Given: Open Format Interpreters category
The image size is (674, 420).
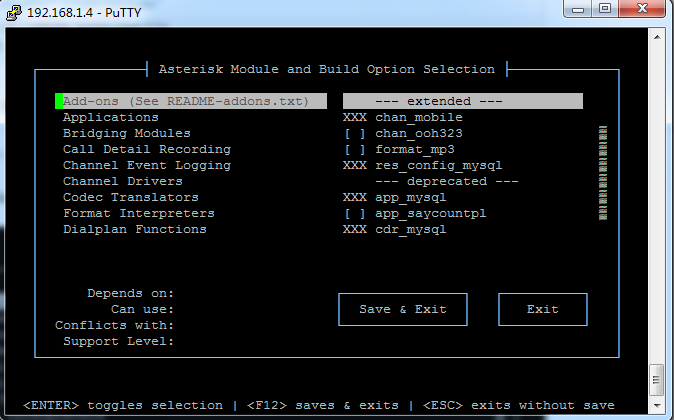Looking at the screenshot, I should 139,213.
